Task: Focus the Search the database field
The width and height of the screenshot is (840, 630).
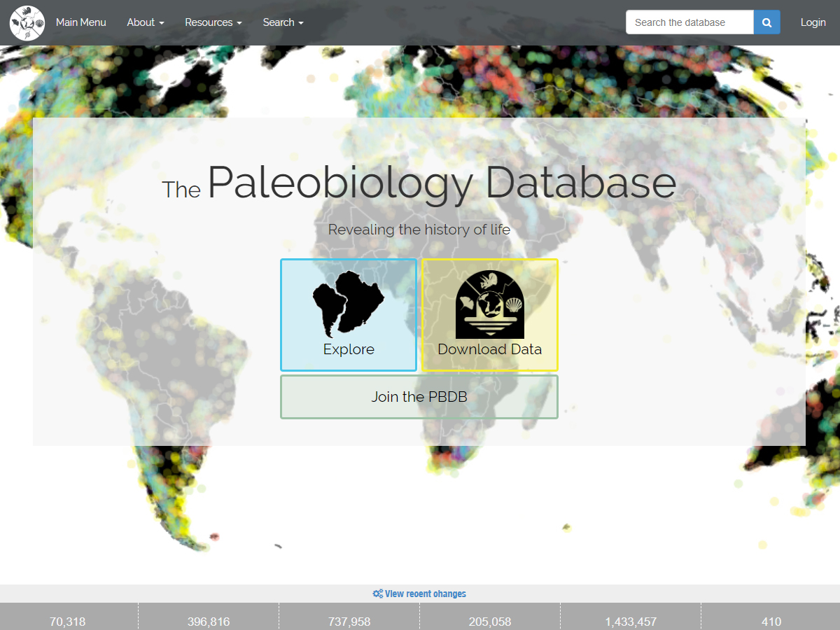Action: point(689,22)
